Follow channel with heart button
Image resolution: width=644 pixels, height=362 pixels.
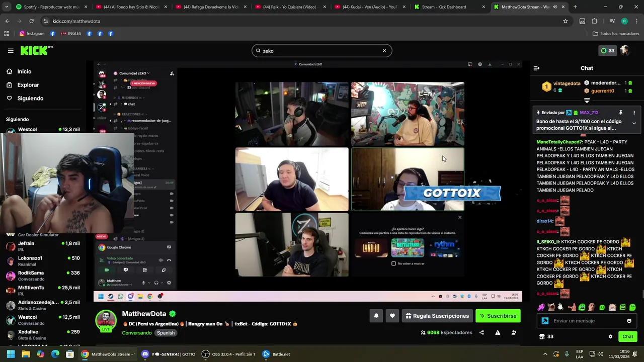click(392, 316)
